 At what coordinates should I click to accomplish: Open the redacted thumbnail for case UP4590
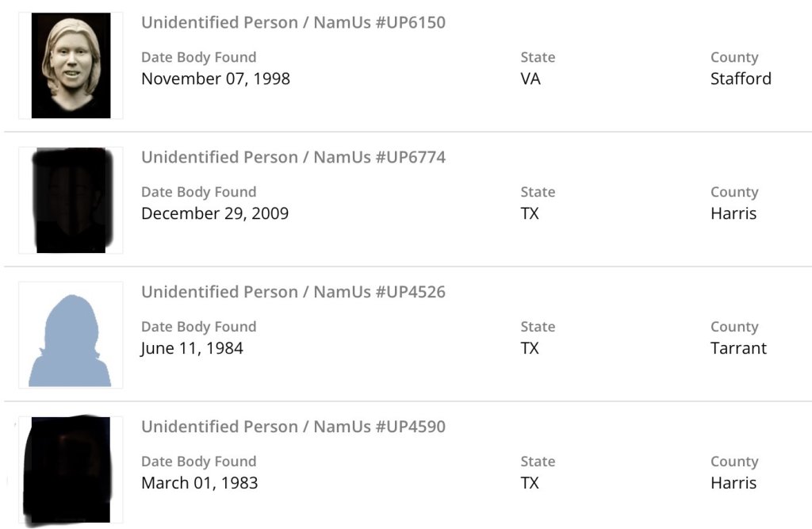click(x=67, y=470)
